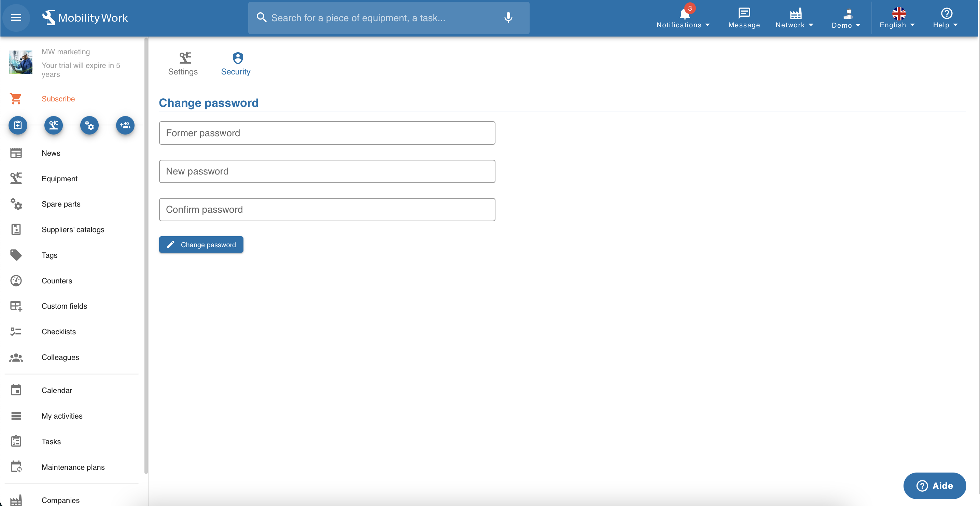Open Custom fields

[64, 306]
